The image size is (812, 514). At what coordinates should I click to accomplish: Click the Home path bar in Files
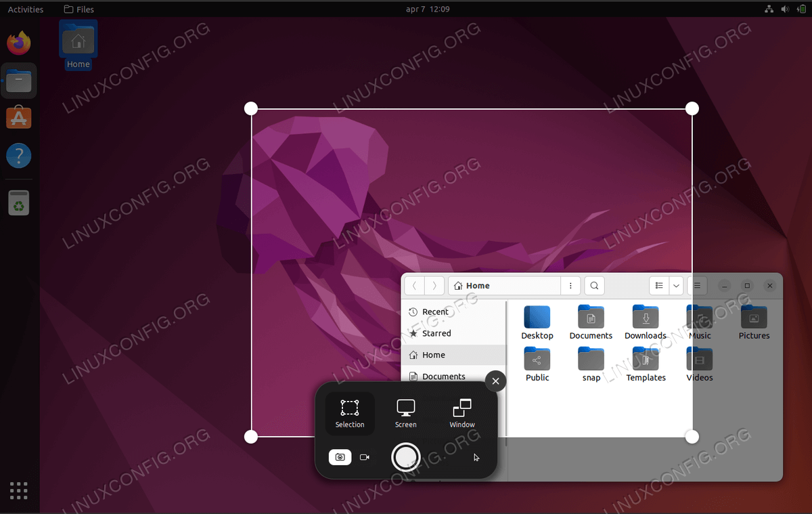pyautogui.click(x=504, y=286)
